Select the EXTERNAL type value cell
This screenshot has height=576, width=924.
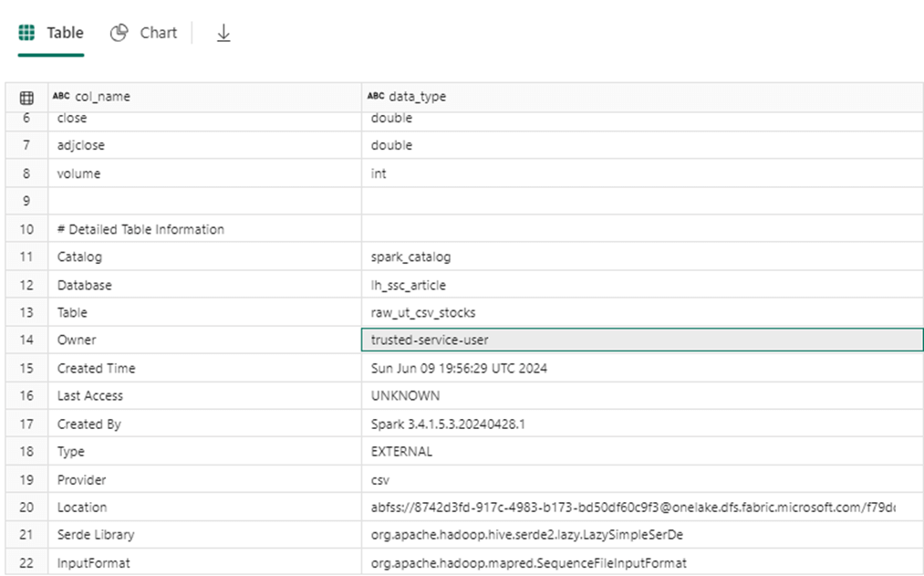pos(402,452)
